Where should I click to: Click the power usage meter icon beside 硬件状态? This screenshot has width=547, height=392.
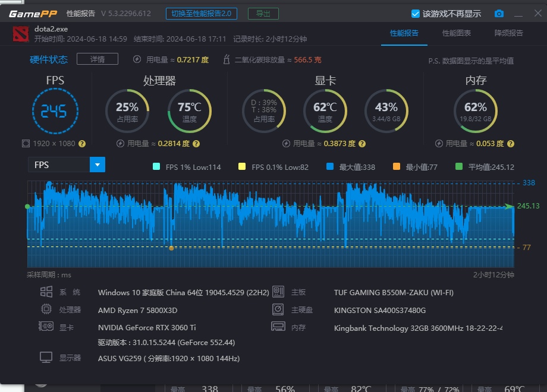(137, 59)
